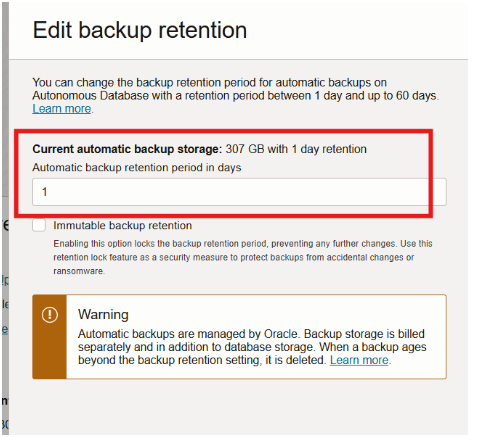Screen dimensions: 477x443
Task: Click the Edit backup retention heading
Action: [x=140, y=30]
